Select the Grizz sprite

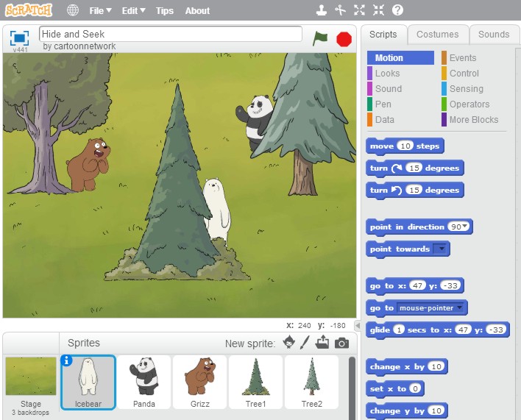click(200, 382)
